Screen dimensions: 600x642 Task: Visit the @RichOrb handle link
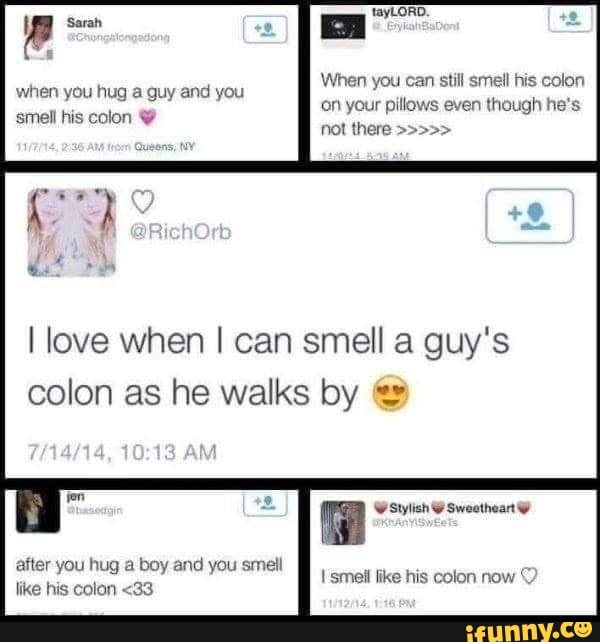[180, 232]
